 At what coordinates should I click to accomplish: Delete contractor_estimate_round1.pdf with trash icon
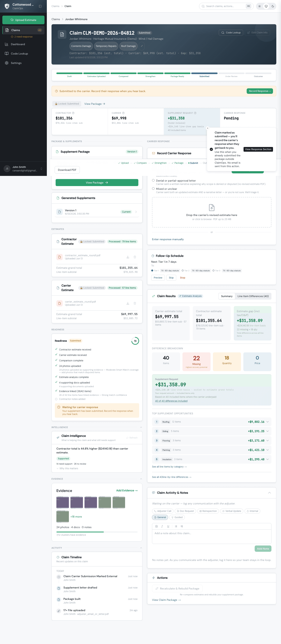click(135, 257)
